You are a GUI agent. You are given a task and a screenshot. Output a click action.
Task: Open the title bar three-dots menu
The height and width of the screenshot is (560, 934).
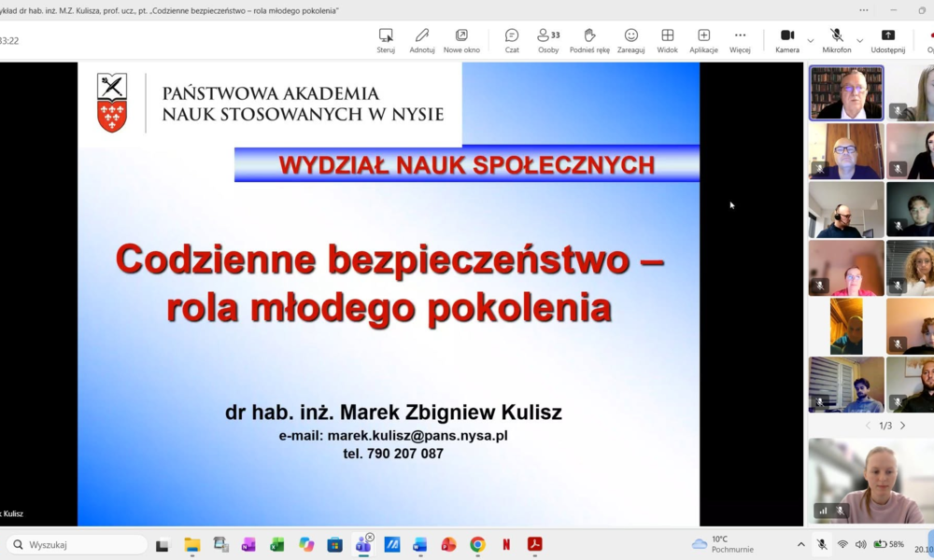tap(864, 10)
